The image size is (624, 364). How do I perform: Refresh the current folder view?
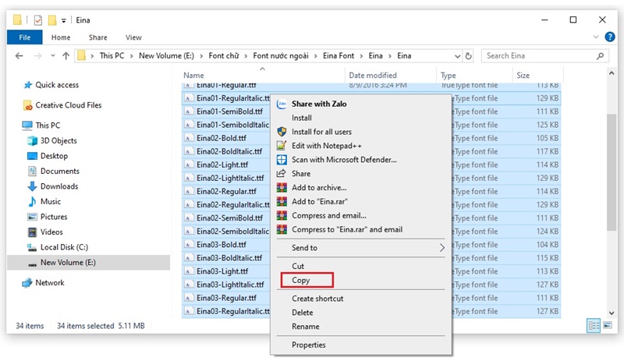[x=469, y=56]
